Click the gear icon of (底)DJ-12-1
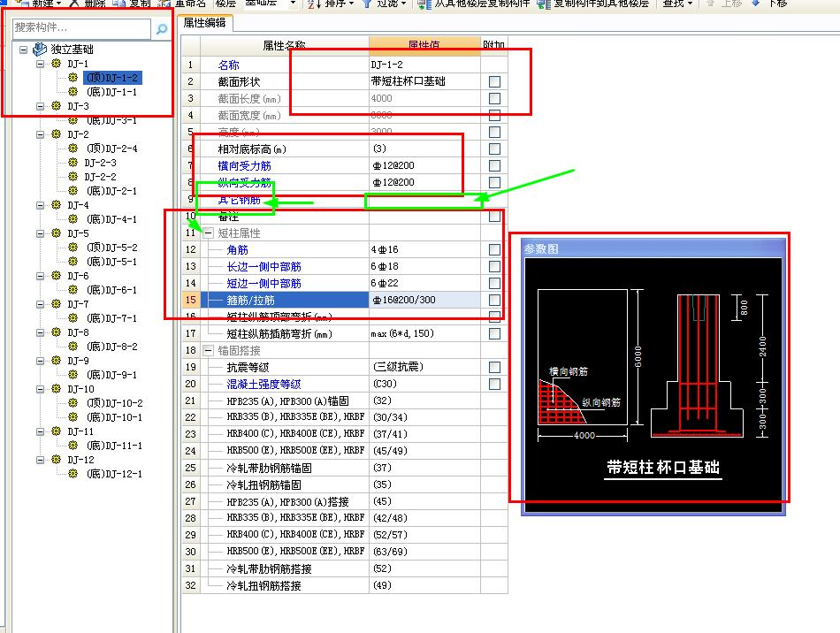 [73, 474]
